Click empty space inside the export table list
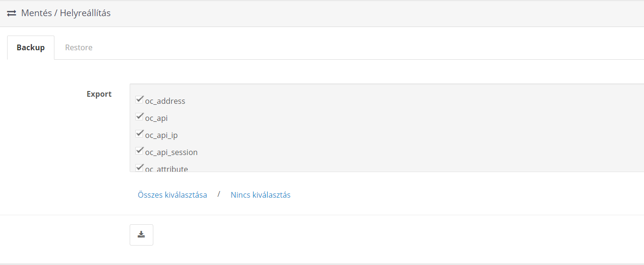 [402, 128]
